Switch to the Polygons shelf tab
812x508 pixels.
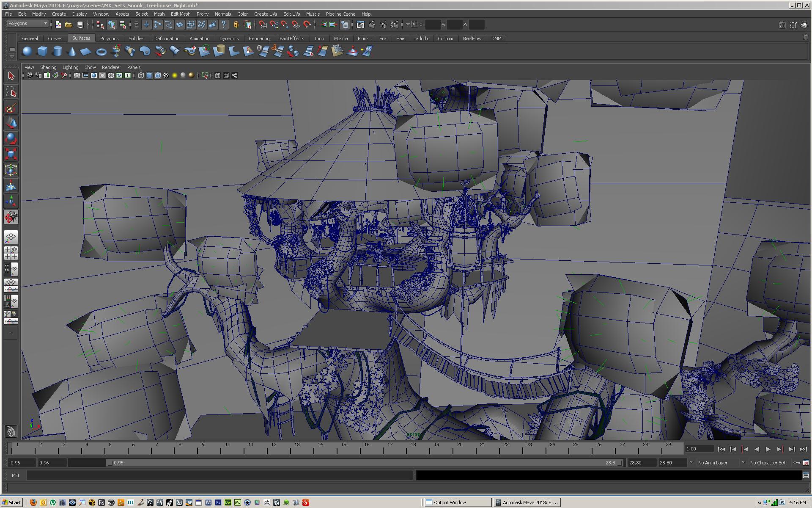point(109,39)
